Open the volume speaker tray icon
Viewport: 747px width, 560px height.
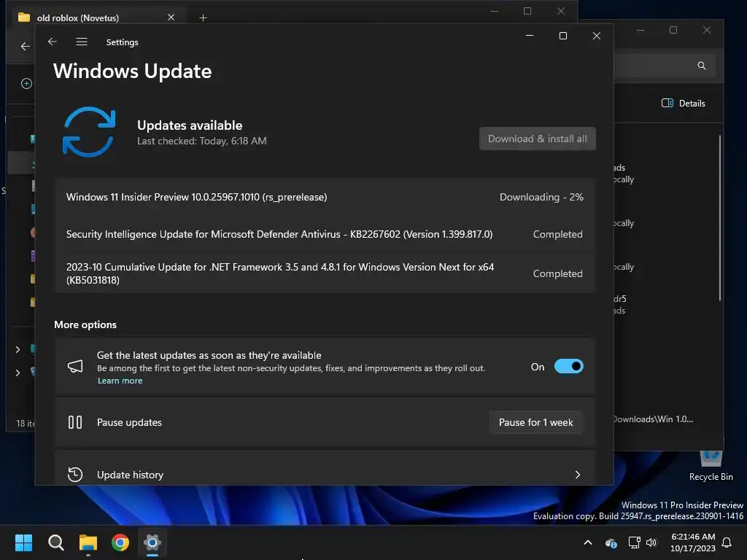pos(651,542)
